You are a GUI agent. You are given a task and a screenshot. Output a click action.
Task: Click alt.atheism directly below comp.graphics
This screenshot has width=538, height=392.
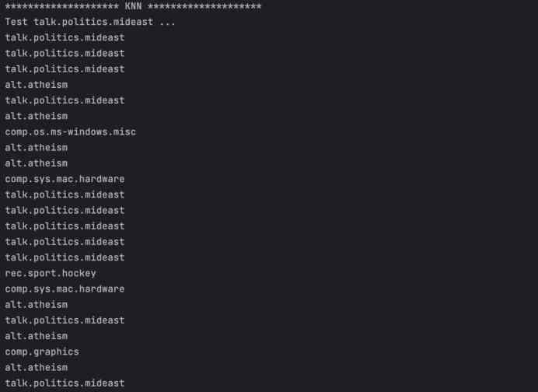click(36, 367)
